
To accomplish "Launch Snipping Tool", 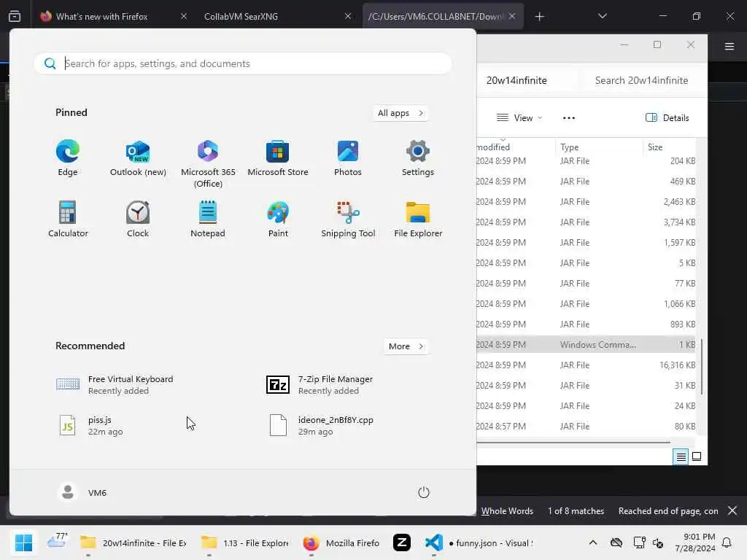I will 348,219.
